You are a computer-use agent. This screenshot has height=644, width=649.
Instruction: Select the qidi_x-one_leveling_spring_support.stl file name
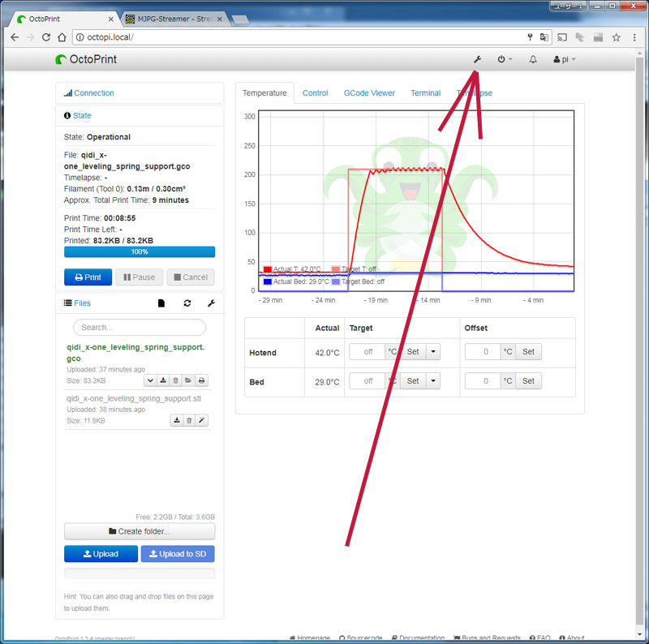click(x=134, y=398)
